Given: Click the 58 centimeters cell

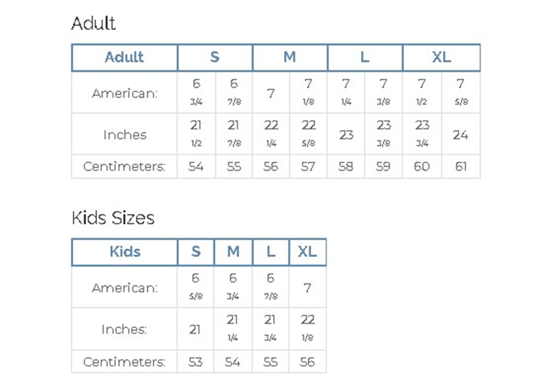Looking at the screenshot, I should coord(346,167).
